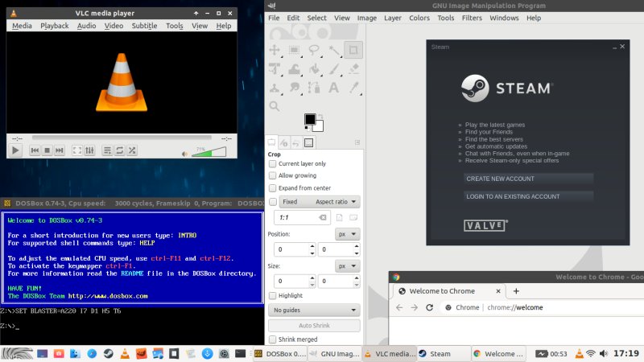Open the Position units 'px' dropdown
The image size is (644, 362).
pyautogui.click(x=346, y=235)
